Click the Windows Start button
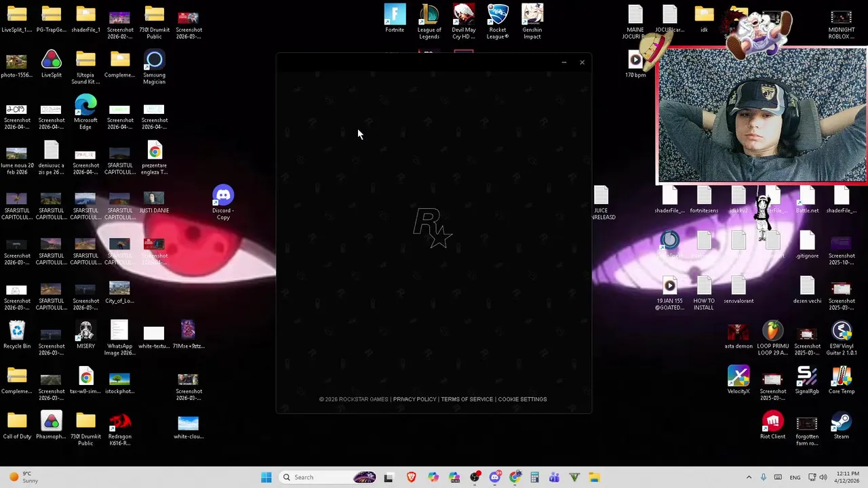 (267, 477)
